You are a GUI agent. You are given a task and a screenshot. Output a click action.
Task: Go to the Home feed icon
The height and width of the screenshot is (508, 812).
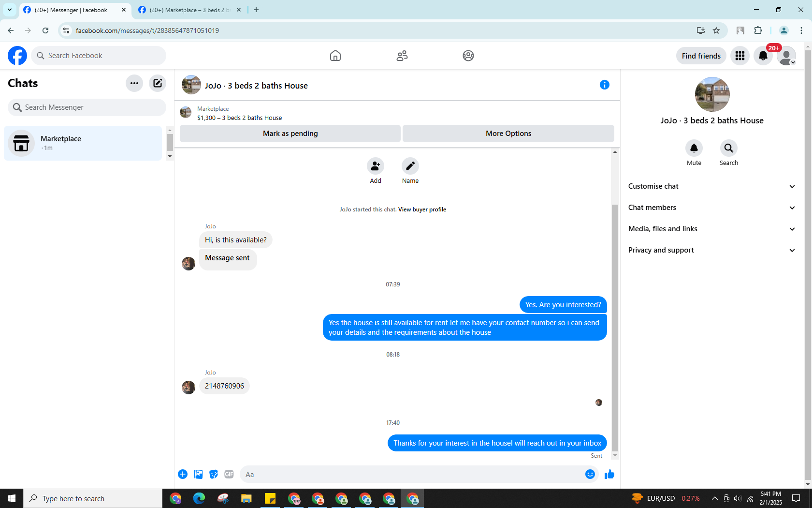pos(335,56)
